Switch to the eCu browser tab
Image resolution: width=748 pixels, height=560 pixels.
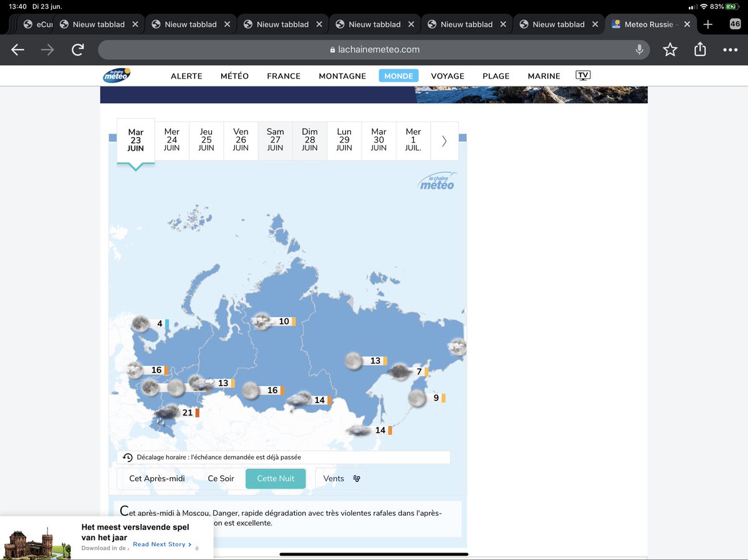[x=37, y=24]
